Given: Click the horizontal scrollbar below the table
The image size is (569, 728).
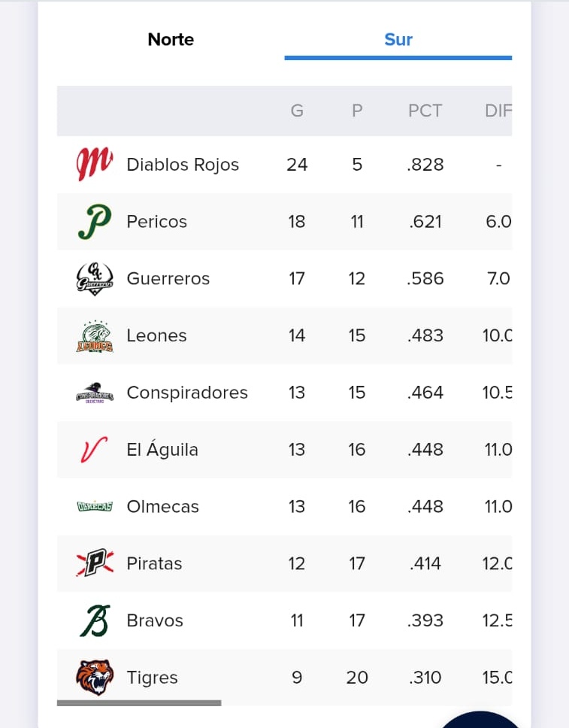Looking at the screenshot, I should click(139, 703).
